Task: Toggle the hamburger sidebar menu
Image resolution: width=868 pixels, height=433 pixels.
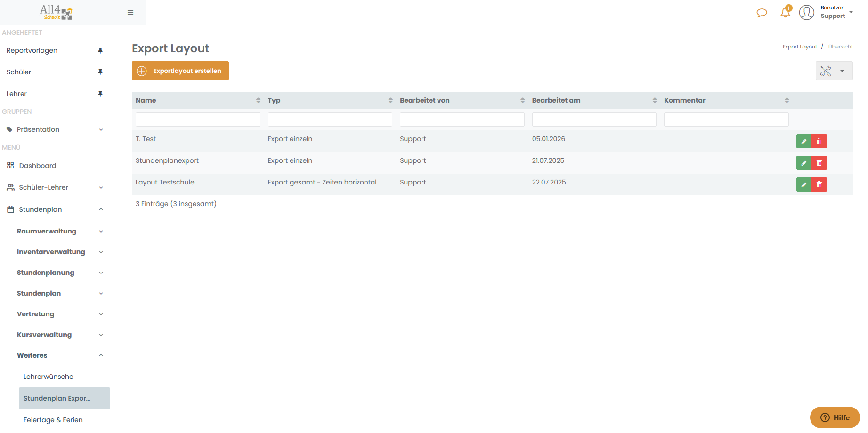Action: (x=130, y=12)
